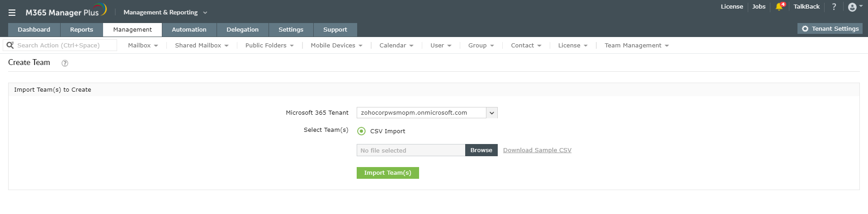Expand the Team Management menu
868x214 pixels.
pos(637,46)
